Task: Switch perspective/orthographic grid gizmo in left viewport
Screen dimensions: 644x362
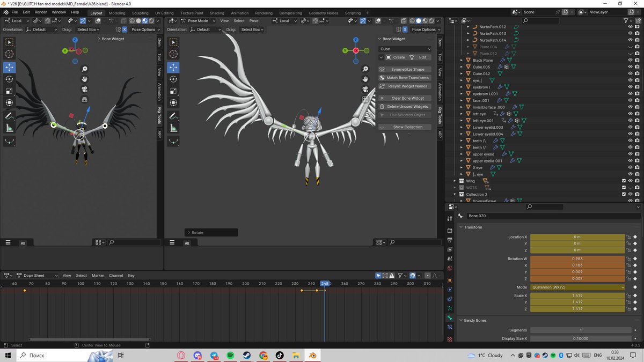Action: [85, 99]
